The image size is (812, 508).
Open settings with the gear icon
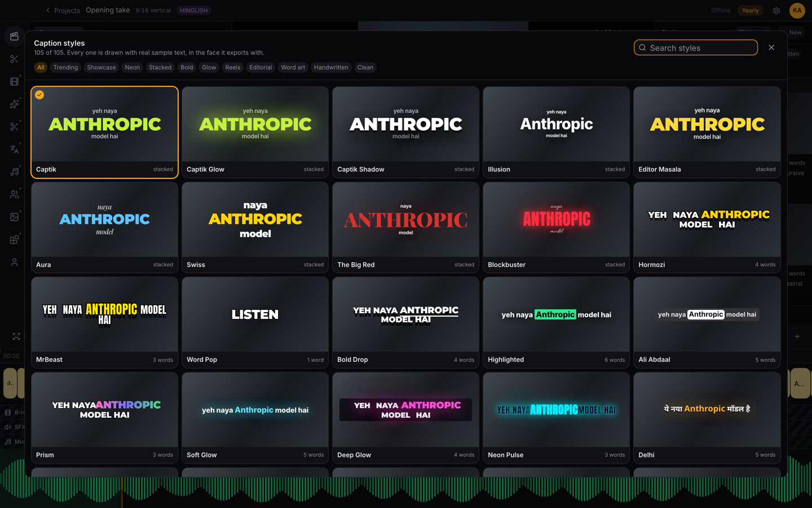pos(776,10)
